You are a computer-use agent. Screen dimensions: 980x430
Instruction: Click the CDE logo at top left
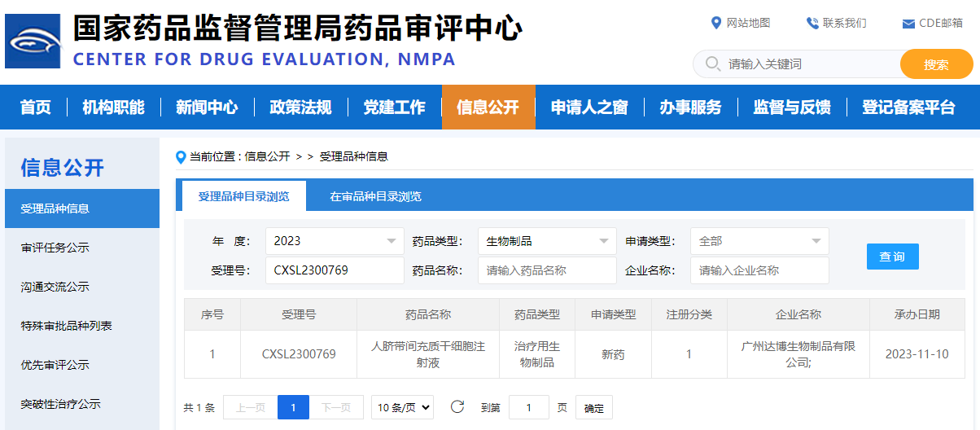click(33, 41)
